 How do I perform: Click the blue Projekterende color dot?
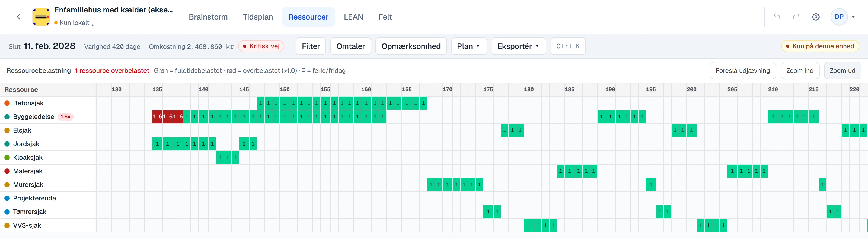[7, 198]
